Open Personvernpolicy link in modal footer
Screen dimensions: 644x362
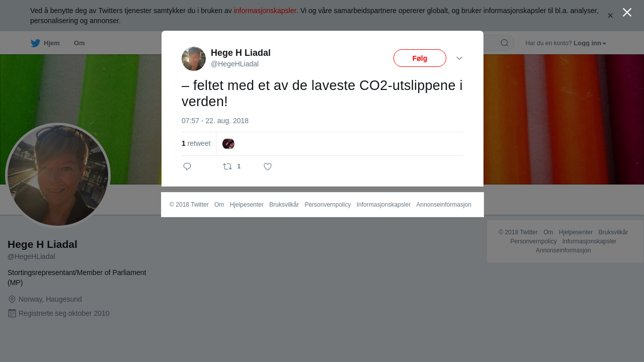point(328,205)
